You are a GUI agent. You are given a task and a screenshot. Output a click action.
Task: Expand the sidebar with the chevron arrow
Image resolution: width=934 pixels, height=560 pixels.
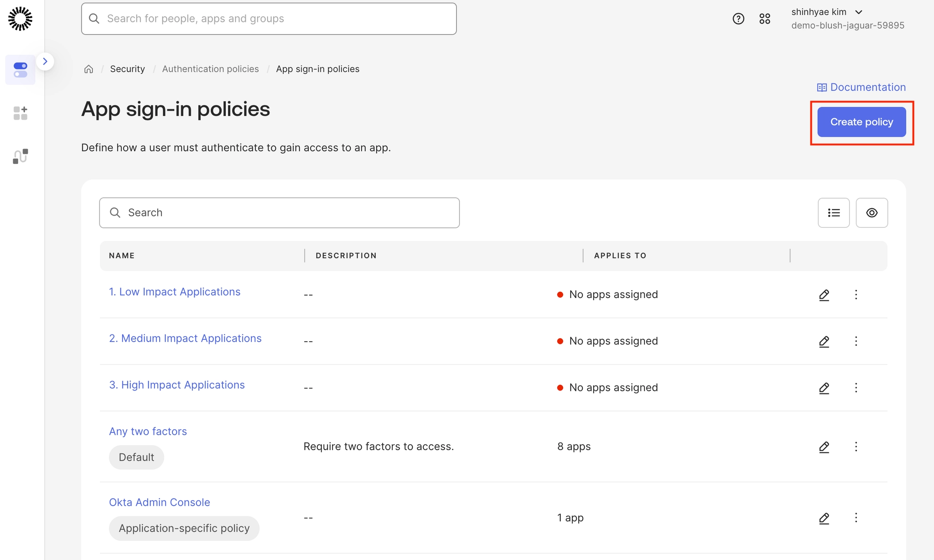click(45, 62)
